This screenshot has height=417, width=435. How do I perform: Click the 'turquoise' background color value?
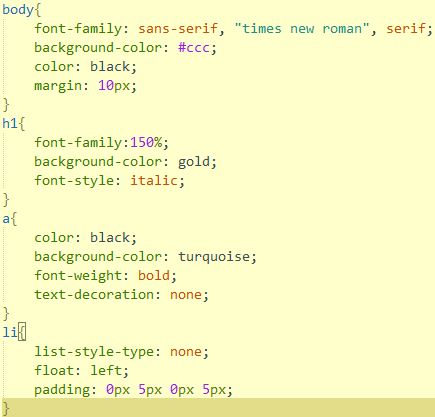[214, 257]
